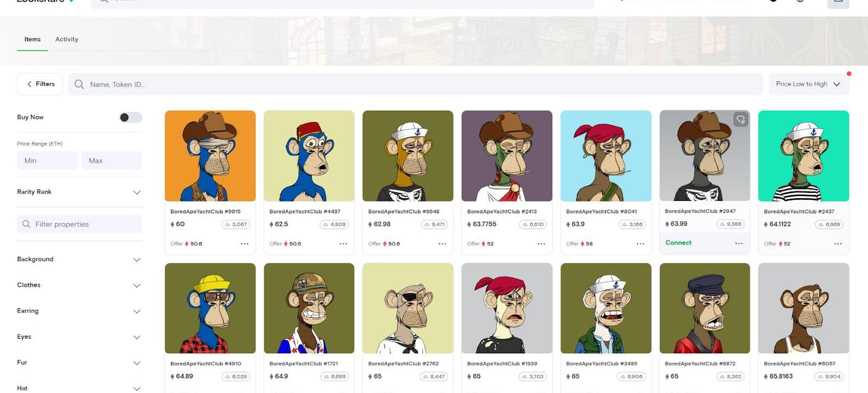The width and height of the screenshot is (868, 393).
Task: Open the three-dot menu on BoredApeYachtClub #2437
Action: 838,244
